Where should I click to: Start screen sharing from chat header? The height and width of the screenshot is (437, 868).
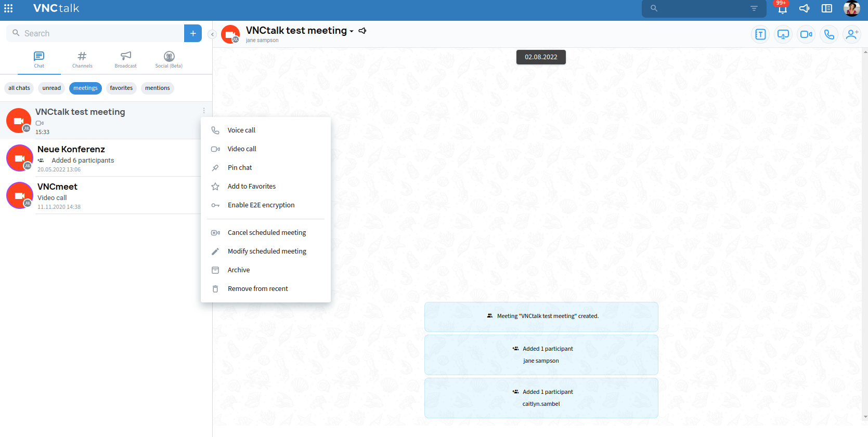pos(783,34)
